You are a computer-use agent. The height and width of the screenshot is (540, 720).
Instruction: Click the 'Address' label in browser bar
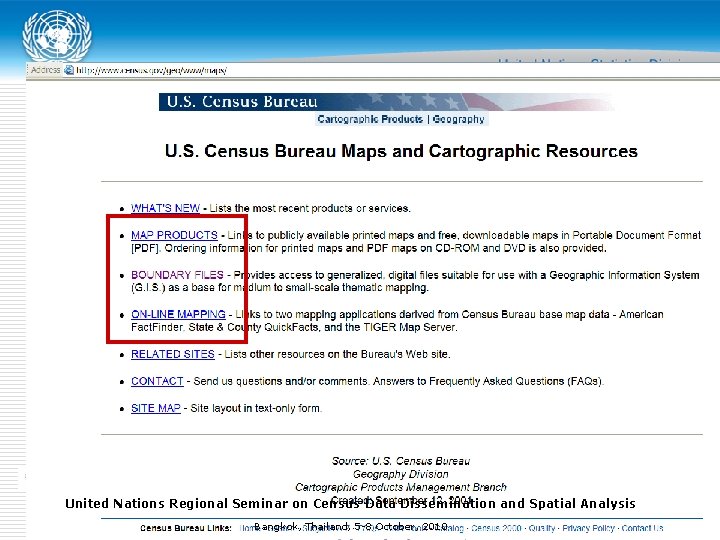pyautogui.click(x=45, y=70)
